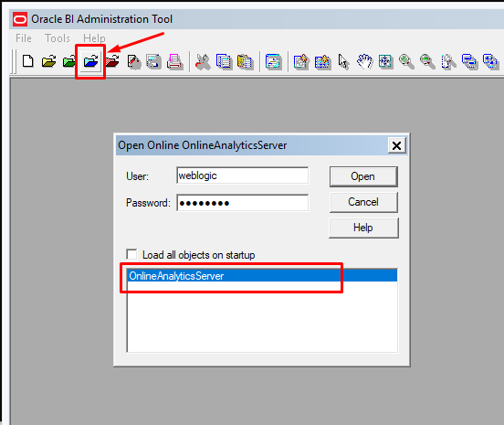Screen dimensions: 504x425
Task: Click the marquee zoom magnifier icon
Action: (x=448, y=62)
